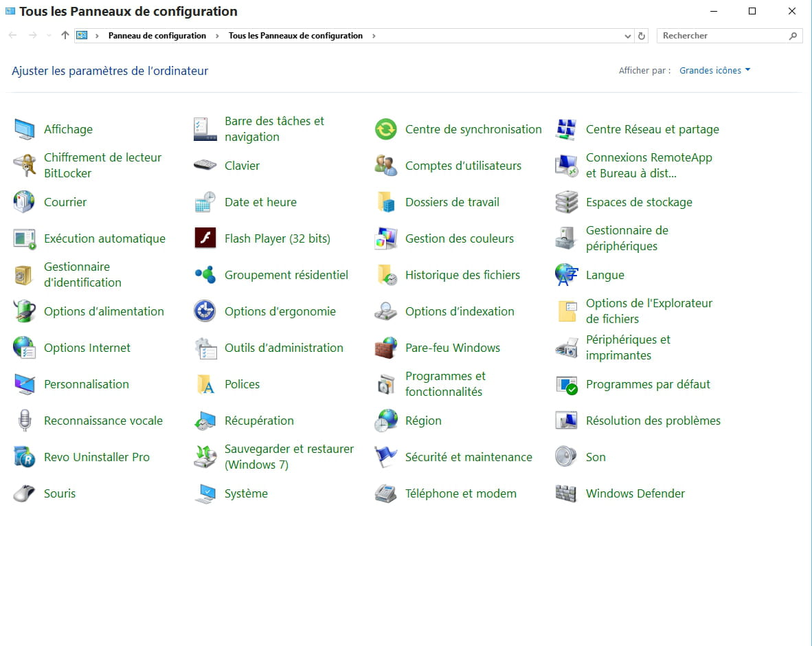Open Programmes par défaut link

(x=648, y=384)
